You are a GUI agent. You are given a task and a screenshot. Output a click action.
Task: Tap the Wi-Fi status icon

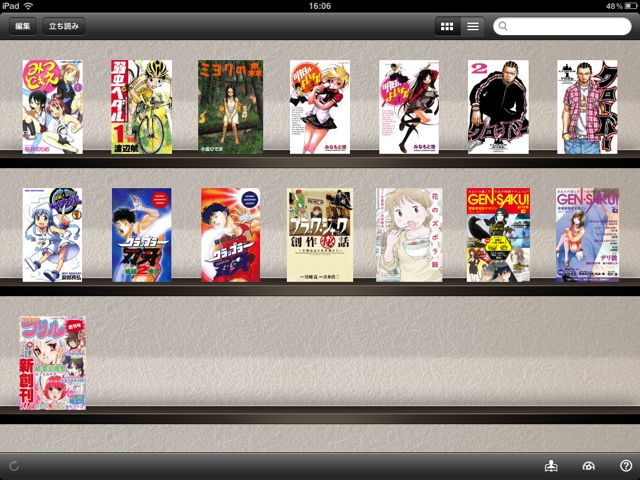(28, 6)
